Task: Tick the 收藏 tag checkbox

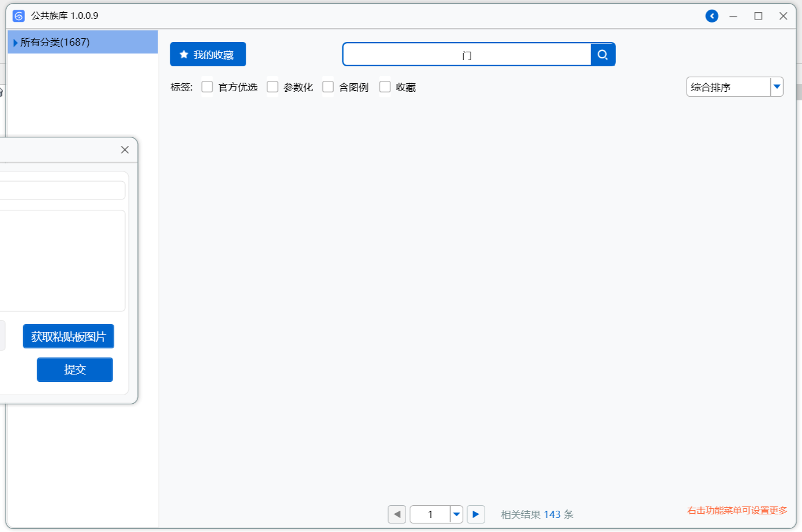Action: click(x=385, y=87)
